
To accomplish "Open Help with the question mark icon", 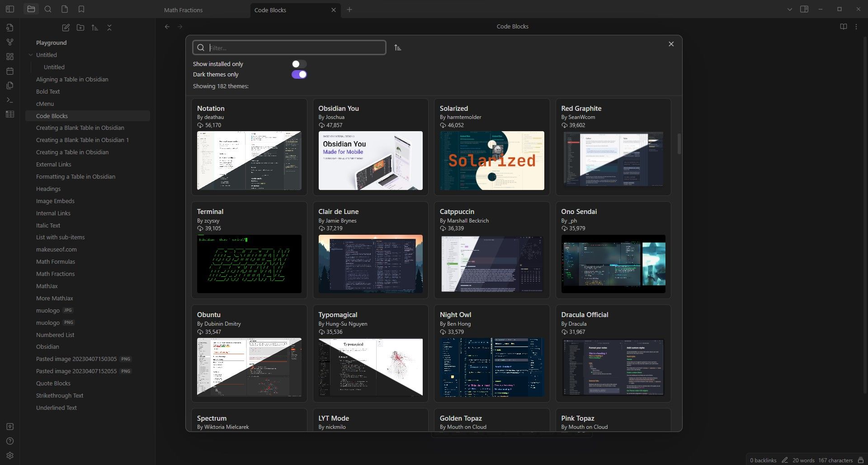I will [9, 441].
